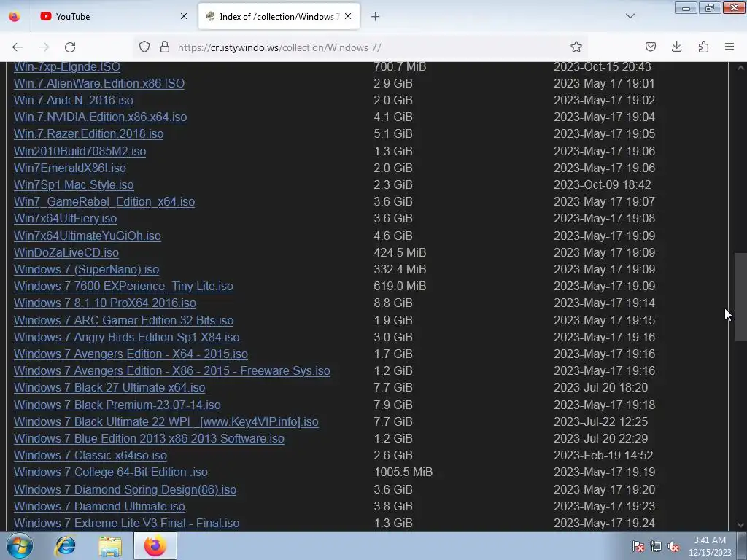Screen dimensions: 747x560
Task: Click the Win7EmeraldX86!.iso link
Action: pyautogui.click(x=69, y=168)
